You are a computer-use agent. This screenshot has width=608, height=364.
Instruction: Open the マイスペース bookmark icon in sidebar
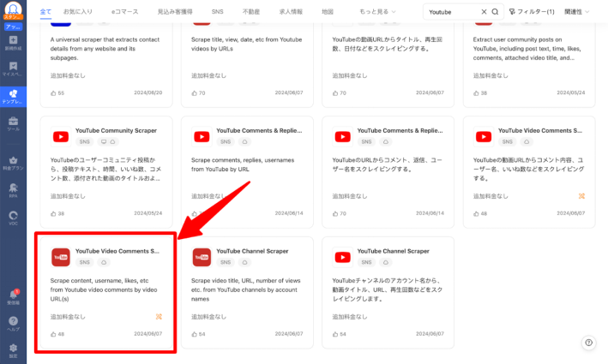tap(13, 69)
